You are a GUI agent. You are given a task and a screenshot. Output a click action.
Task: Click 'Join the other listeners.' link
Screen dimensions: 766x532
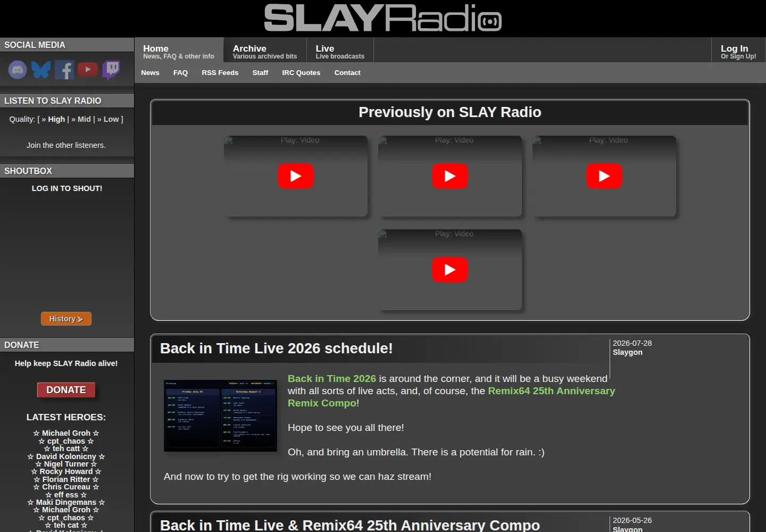pos(66,145)
